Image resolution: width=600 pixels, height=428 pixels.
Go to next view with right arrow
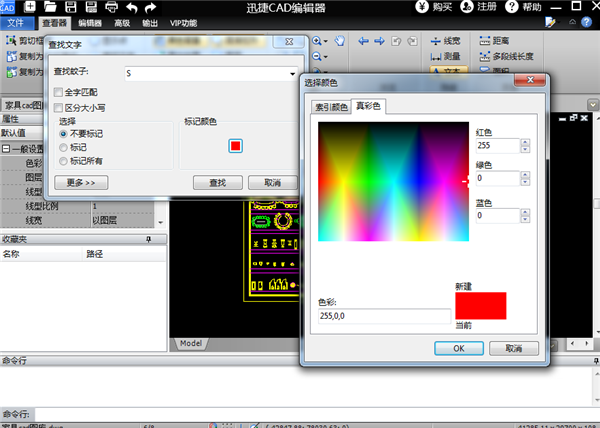pos(379,41)
